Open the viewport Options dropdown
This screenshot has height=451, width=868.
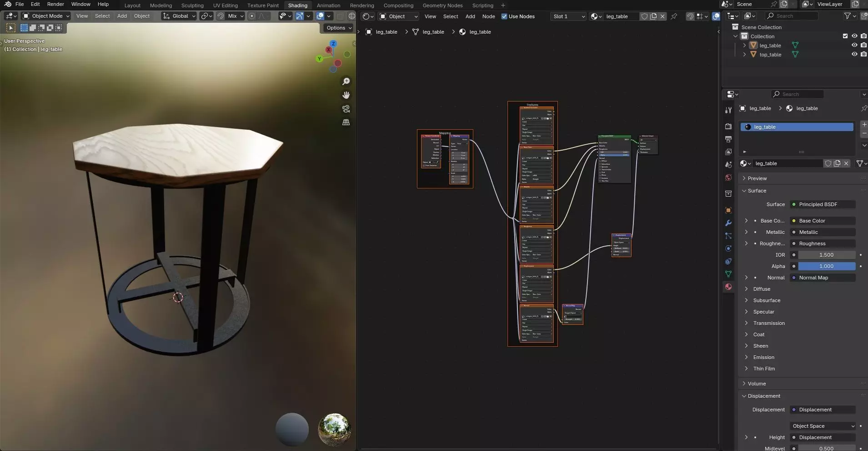[339, 28]
